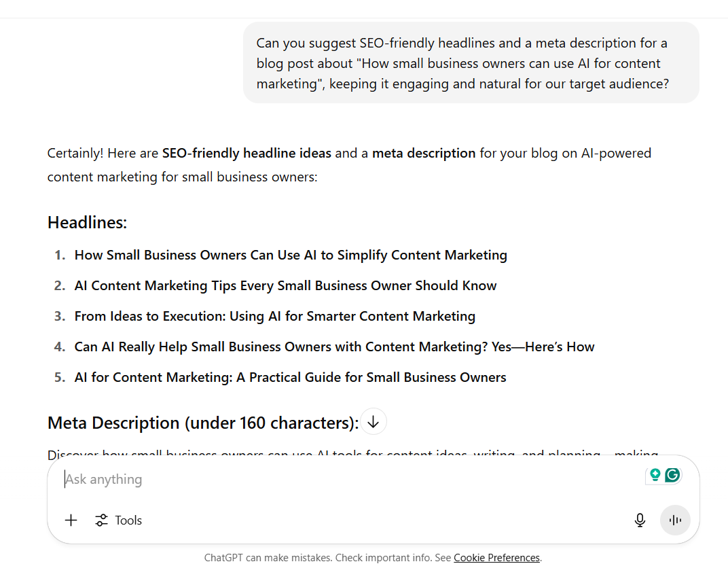Click the Headlines section heading
The height and width of the screenshot is (566, 728).
pyautogui.click(x=87, y=222)
